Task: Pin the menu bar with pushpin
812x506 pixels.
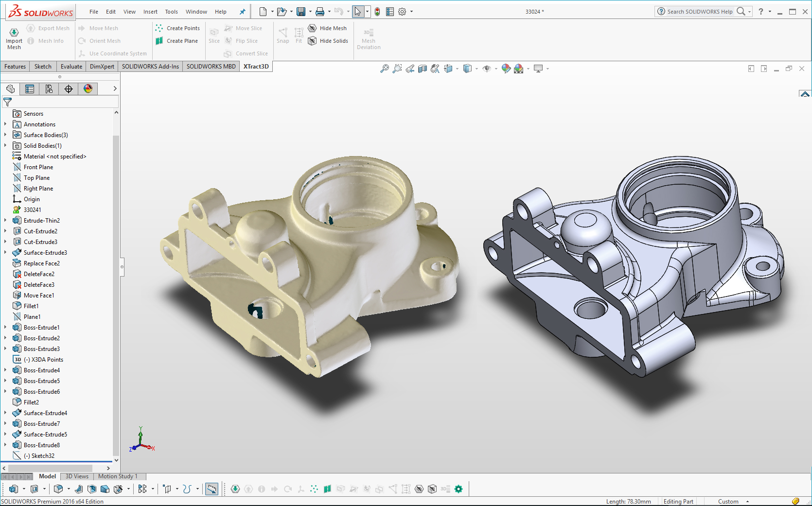Action: pos(242,12)
